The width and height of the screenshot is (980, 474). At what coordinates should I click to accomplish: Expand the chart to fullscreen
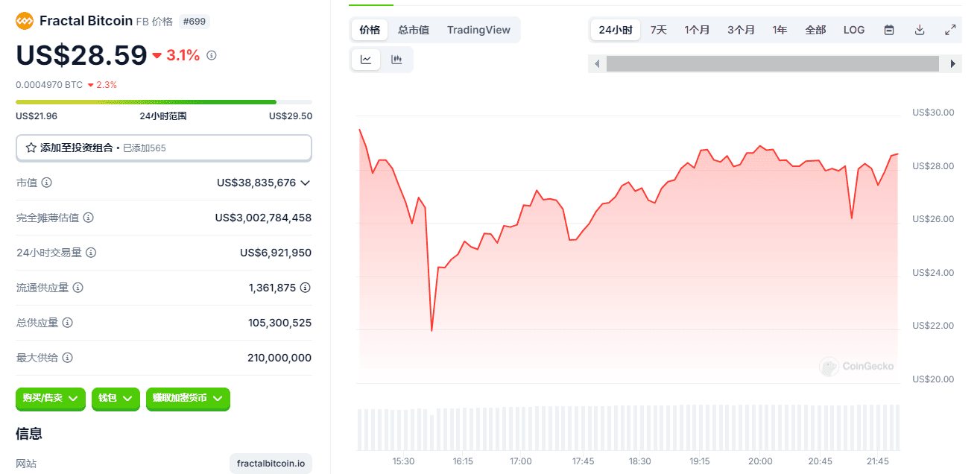[949, 30]
